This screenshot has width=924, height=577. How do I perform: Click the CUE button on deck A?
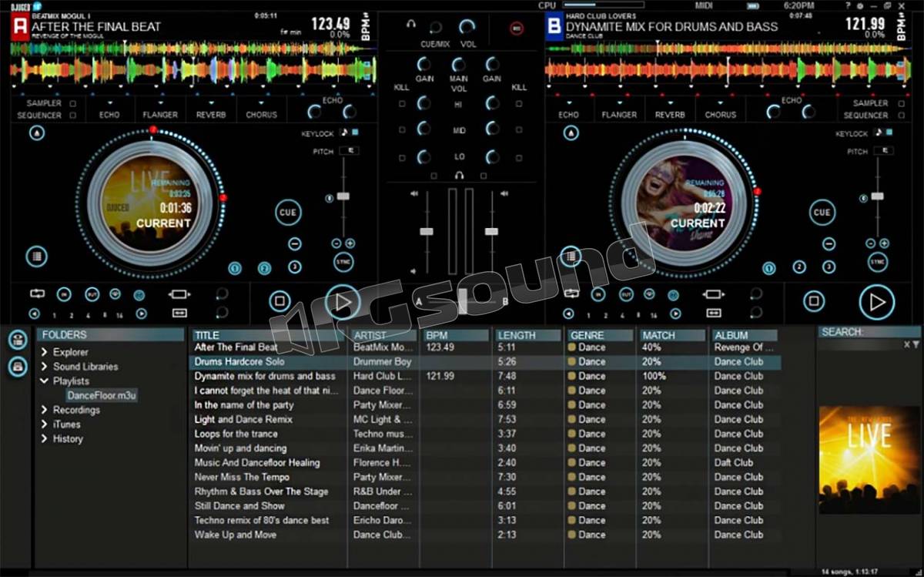click(288, 213)
